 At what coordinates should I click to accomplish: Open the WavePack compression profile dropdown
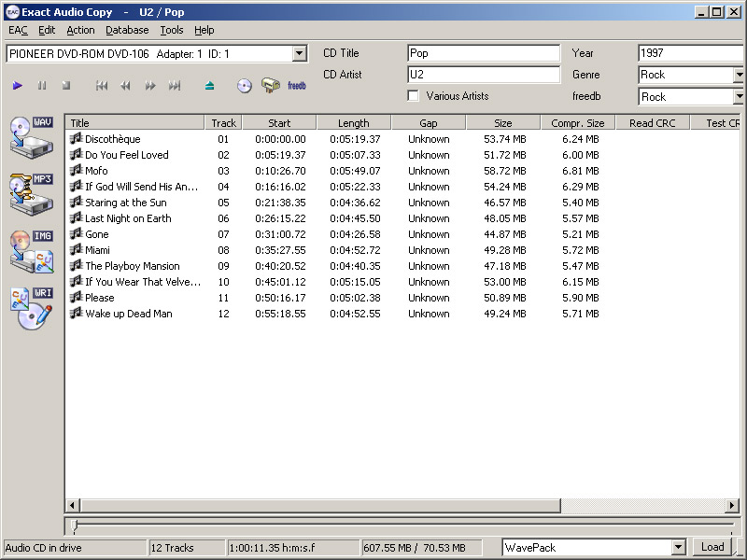point(679,547)
